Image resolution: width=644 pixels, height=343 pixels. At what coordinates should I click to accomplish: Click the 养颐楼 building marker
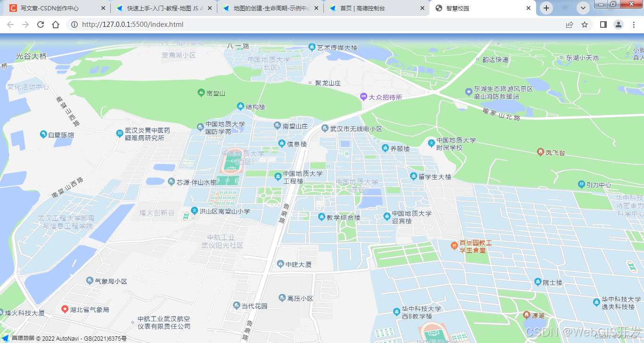(385, 148)
